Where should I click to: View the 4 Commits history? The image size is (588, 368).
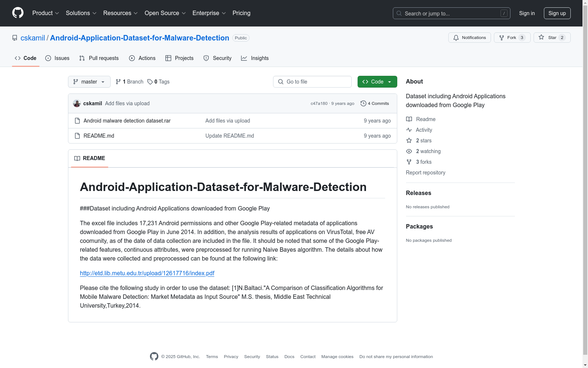tap(375, 103)
